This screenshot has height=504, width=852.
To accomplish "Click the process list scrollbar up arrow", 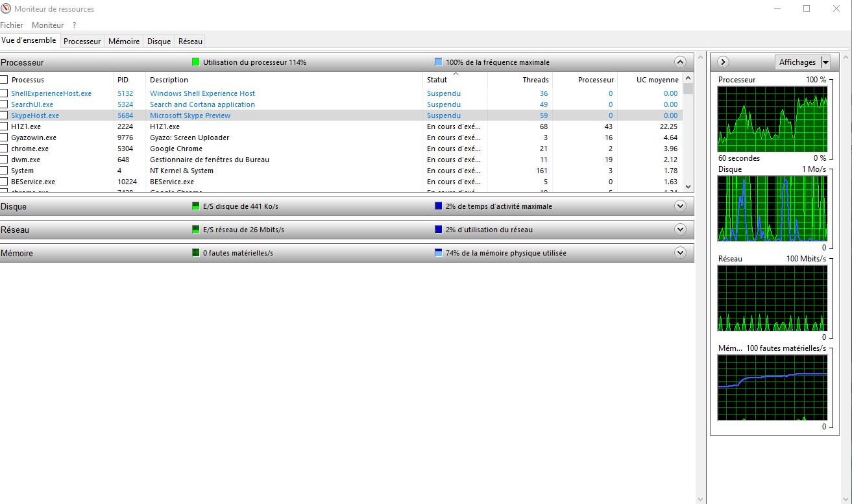I will (688, 78).
